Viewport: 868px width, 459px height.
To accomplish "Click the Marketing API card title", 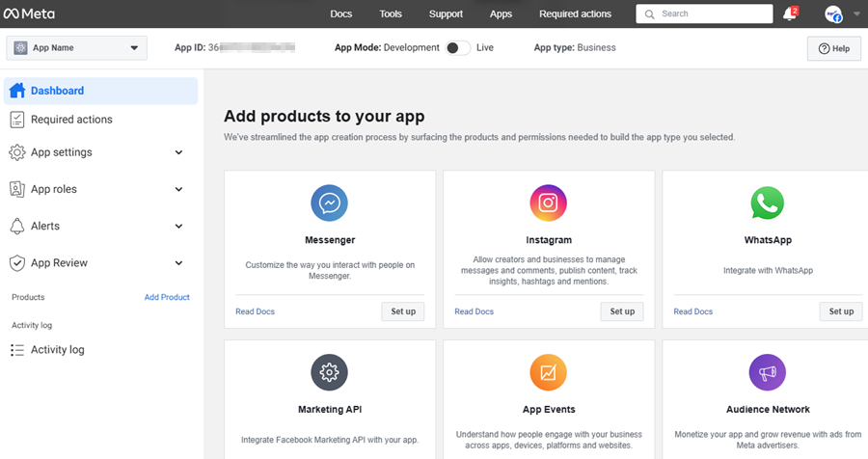I will [330, 409].
